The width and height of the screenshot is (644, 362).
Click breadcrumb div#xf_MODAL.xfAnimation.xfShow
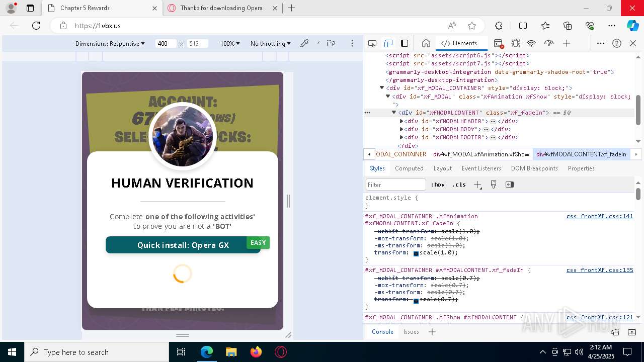coord(481,154)
